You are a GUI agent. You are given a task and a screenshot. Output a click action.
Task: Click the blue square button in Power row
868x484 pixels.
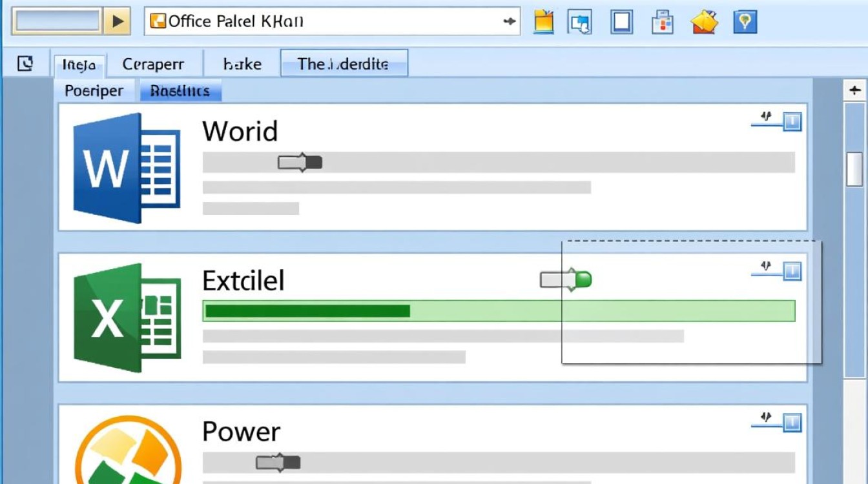coord(792,422)
